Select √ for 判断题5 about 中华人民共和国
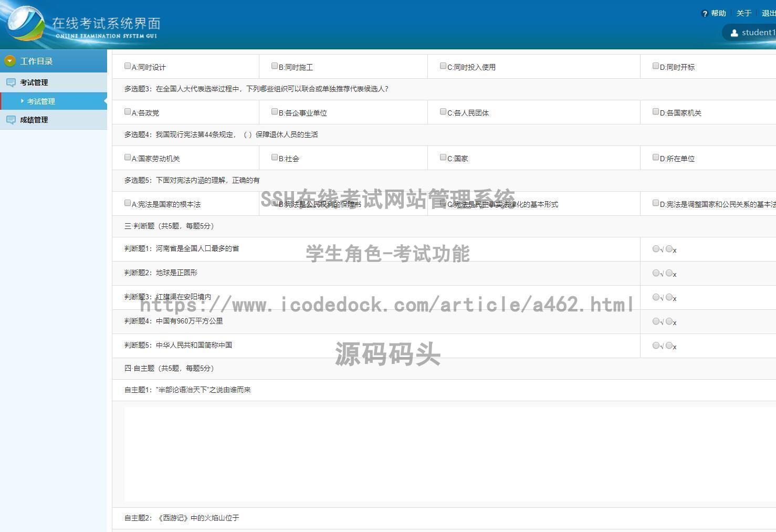776x532 pixels. (x=656, y=345)
